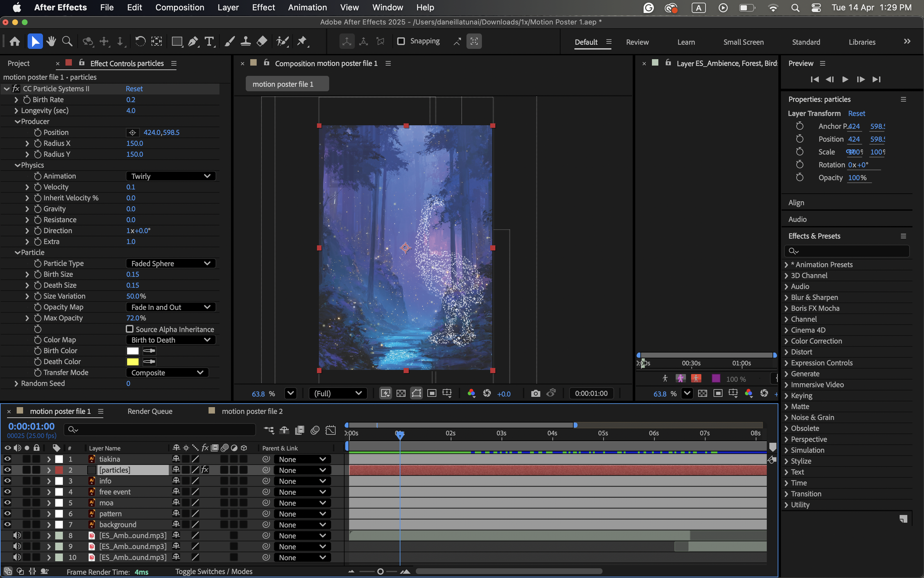Click the Death Color eyedropper
The image size is (924, 578).
149,362
